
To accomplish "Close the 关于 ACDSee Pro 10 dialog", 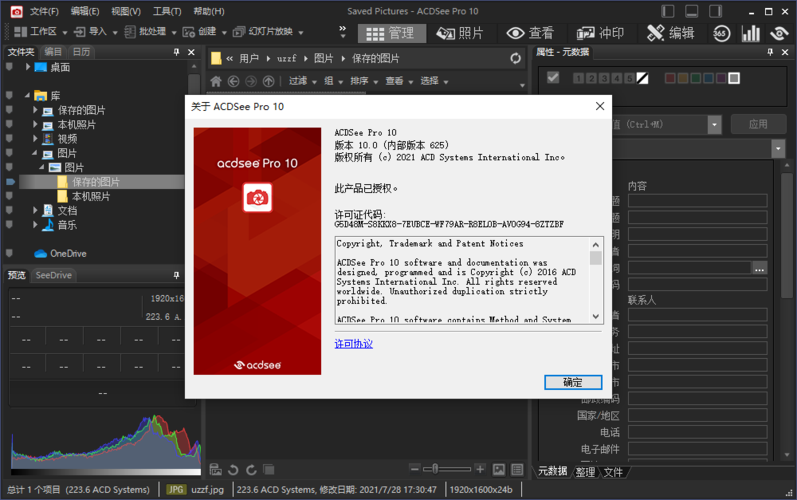I will tap(600, 106).
